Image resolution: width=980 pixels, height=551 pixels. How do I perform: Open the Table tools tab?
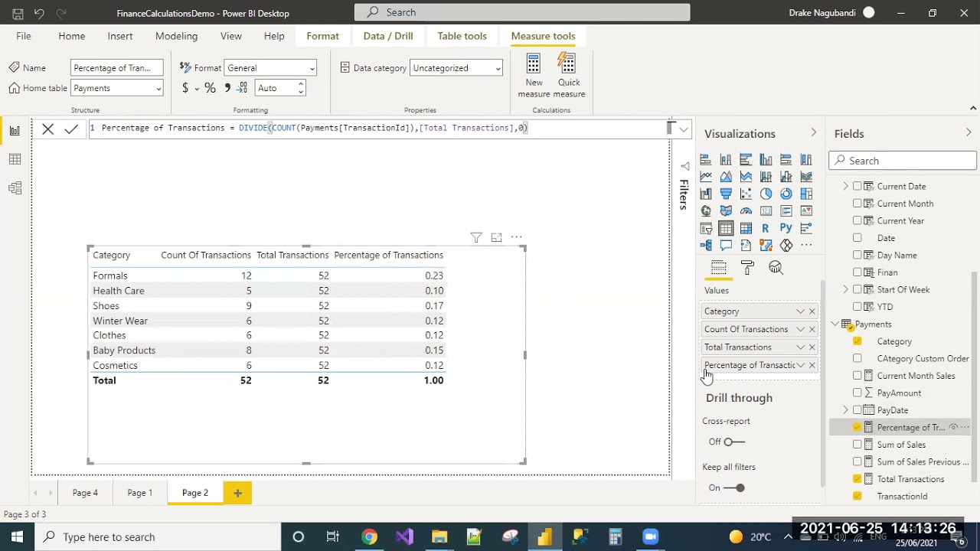tap(462, 36)
